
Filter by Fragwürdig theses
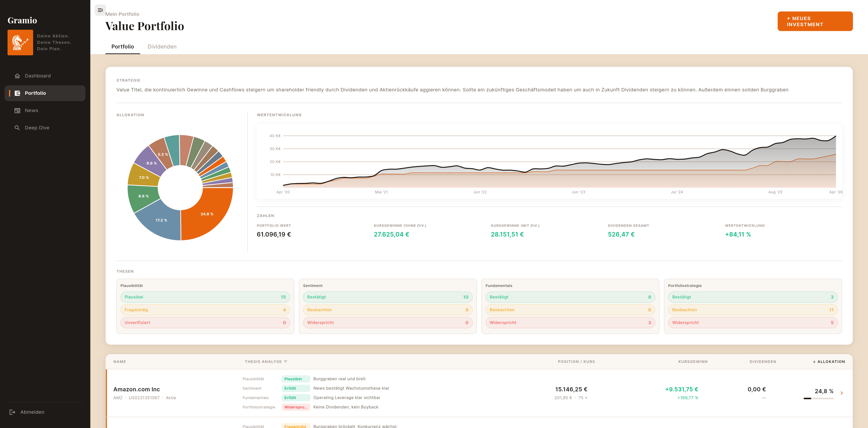pyautogui.click(x=205, y=310)
